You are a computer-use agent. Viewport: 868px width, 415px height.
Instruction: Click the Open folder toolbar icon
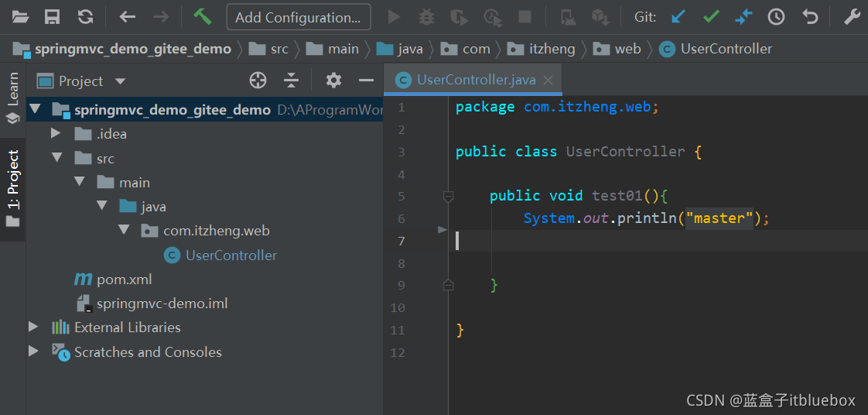click(x=20, y=17)
